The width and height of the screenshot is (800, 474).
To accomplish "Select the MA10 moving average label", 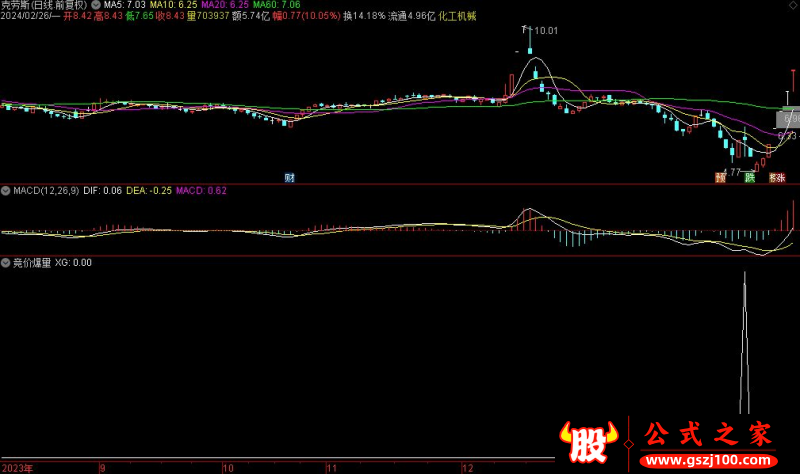I will tap(171, 5).
